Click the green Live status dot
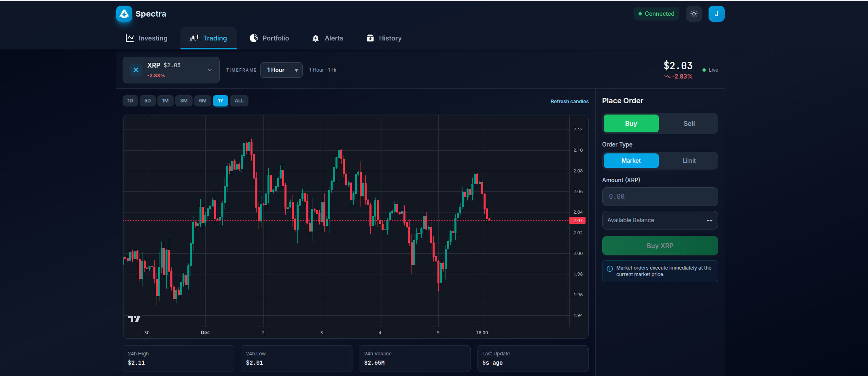 704,70
